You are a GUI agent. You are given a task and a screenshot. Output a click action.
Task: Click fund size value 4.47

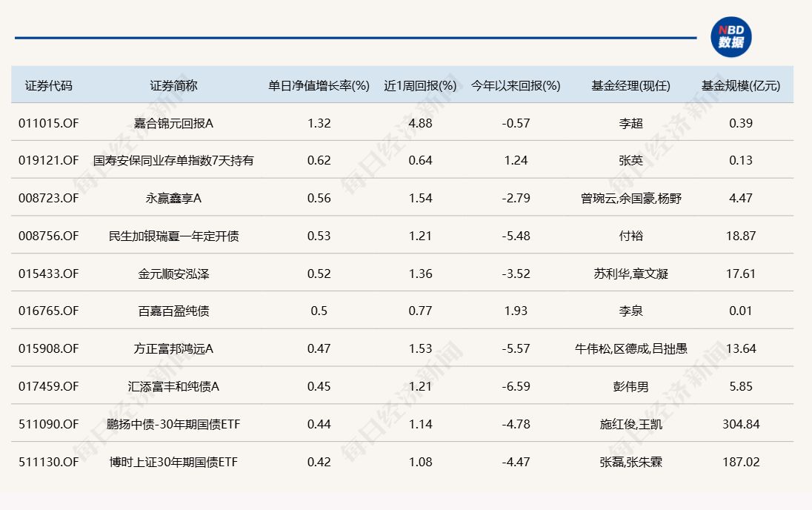(741, 199)
